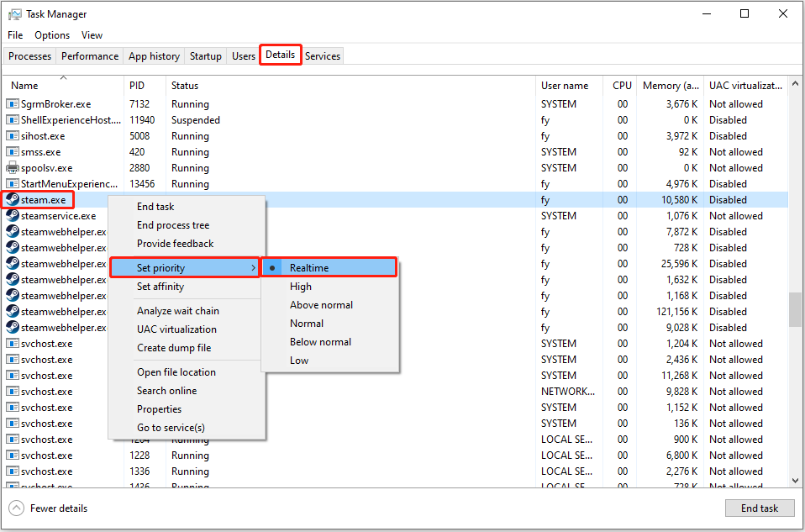Click svchost.exe icon for PID 1336
The height and width of the screenshot is (532, 805).
click(13, 471)
